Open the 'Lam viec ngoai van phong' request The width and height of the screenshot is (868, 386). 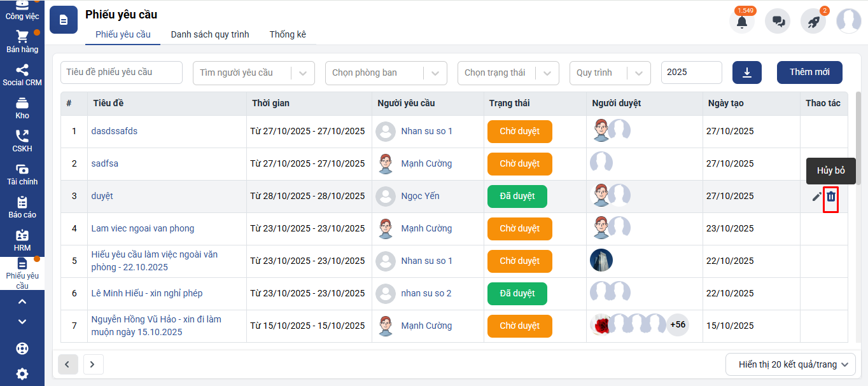coord(143,228)
